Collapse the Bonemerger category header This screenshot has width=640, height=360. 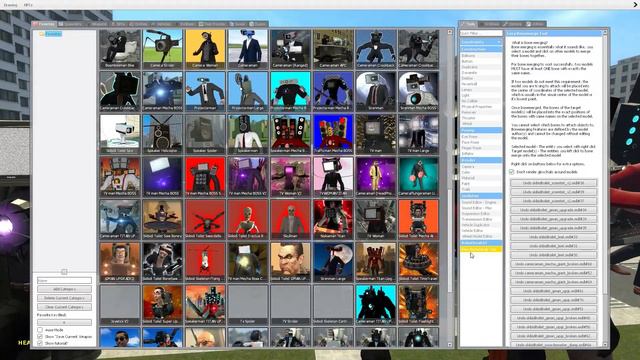[481, 243]
